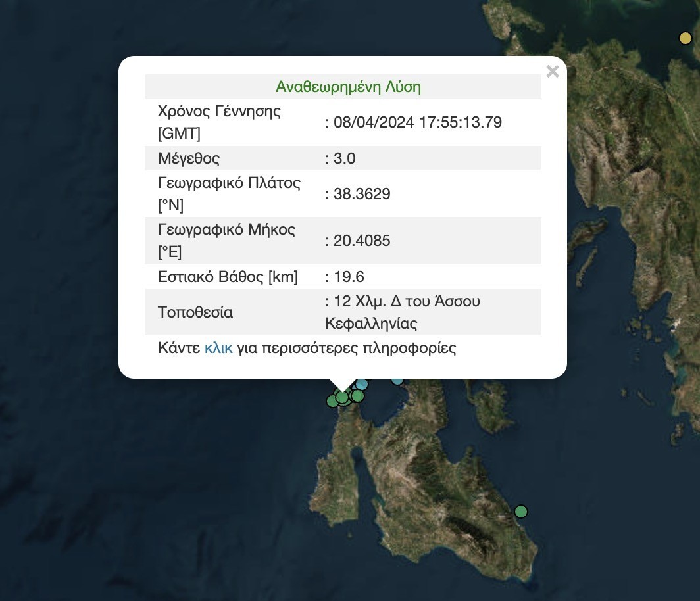
Task: Close the earthquake info popup
Action: pos(553,72)
